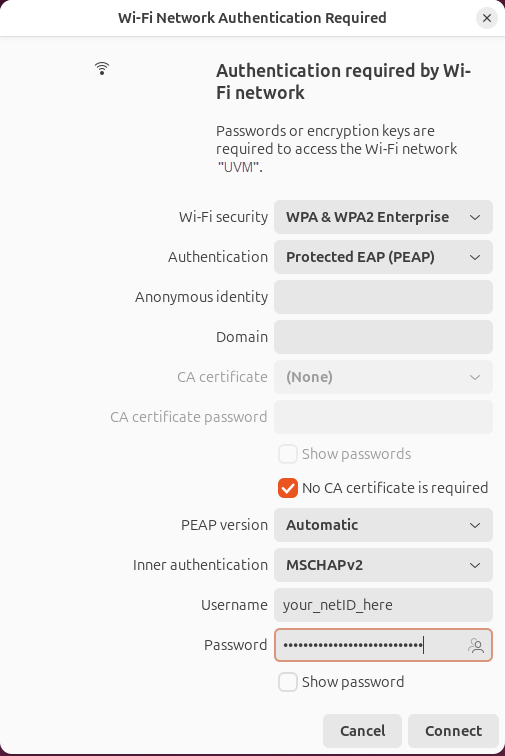Open the MSCHAPv2 inner authentication dropdown
This screenshot has height=756, width=505.
(383, 565)
